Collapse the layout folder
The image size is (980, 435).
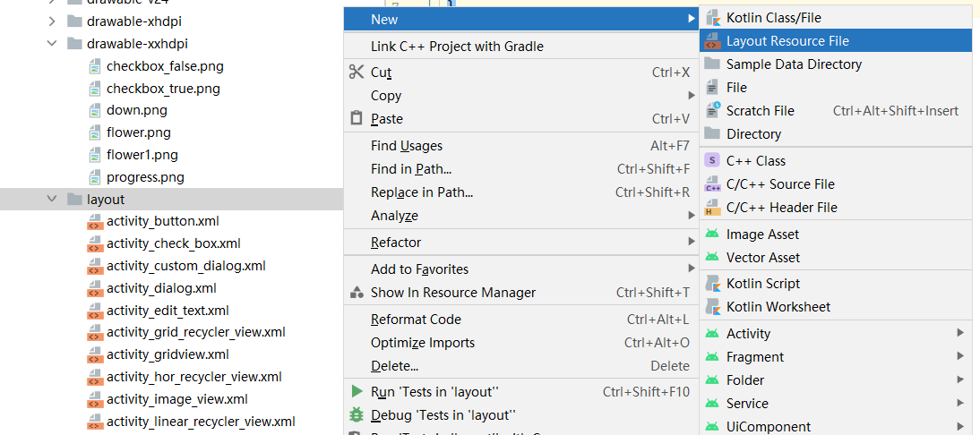tap(52, 200)
